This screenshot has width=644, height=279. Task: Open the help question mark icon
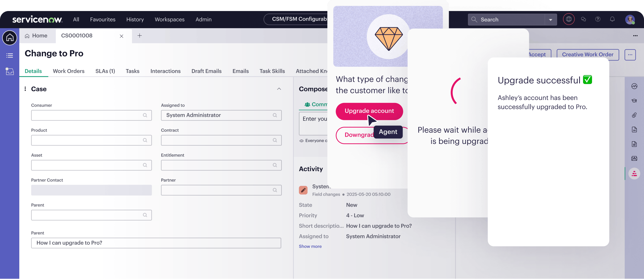(598, 19)
